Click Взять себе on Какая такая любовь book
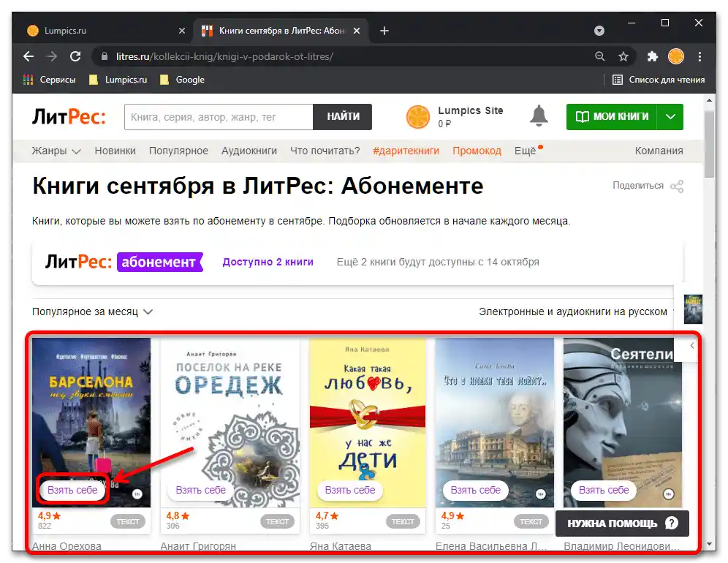The image size is (728, 563). point(350,490)
